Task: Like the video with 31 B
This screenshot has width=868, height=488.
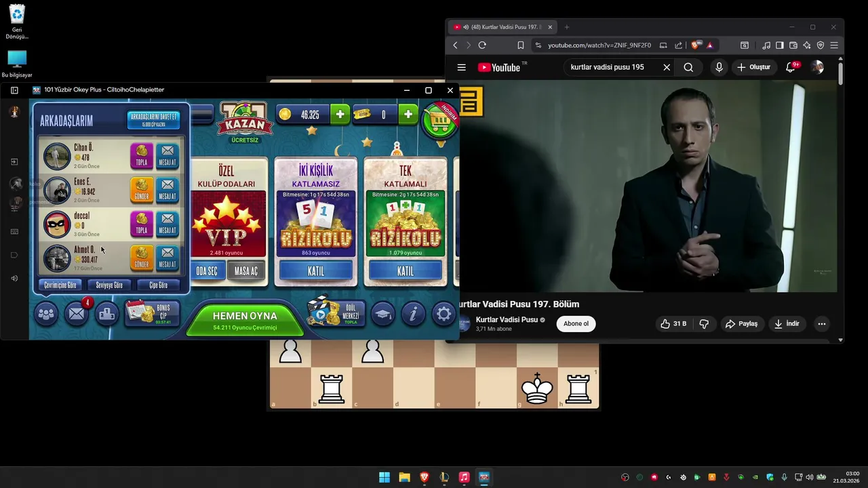Action: pyautogui.click(x=673, y=324)
